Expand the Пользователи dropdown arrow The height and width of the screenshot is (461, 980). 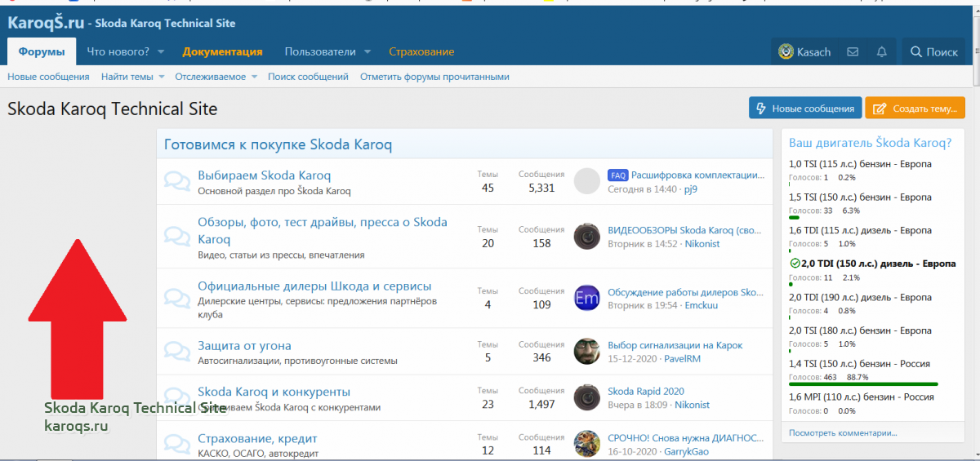[367, 52]
